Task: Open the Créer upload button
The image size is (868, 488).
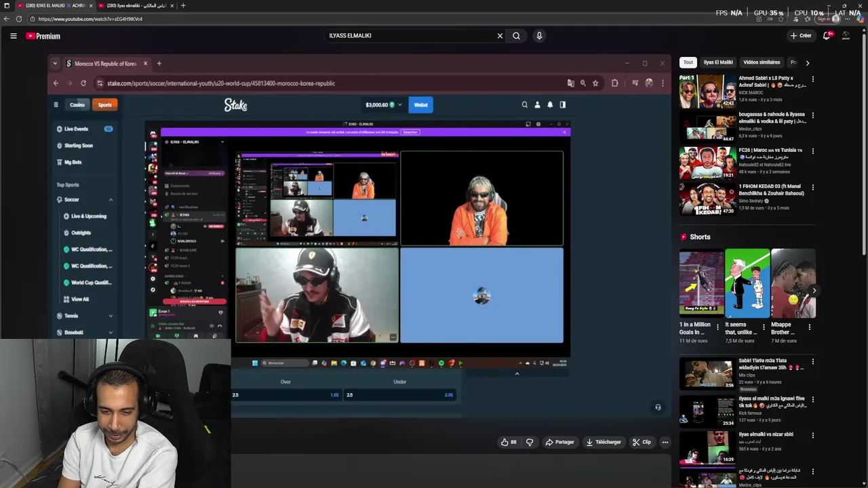Action: click(800, 36)
